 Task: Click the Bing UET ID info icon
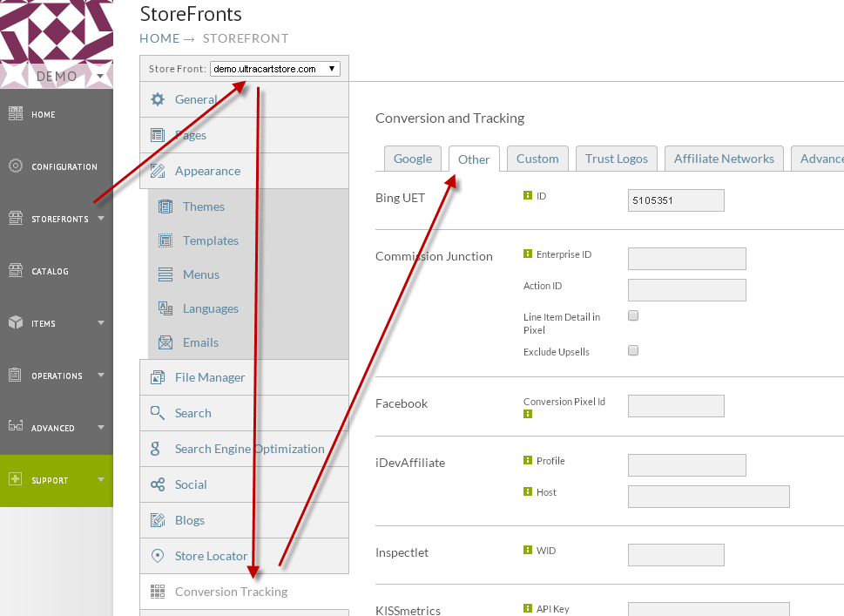click(528, 195)
